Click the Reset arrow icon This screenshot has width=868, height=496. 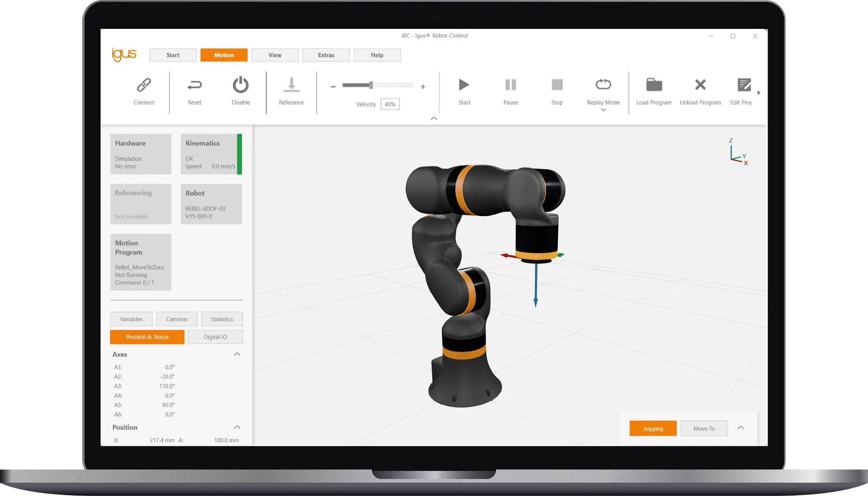coord(195,85)
